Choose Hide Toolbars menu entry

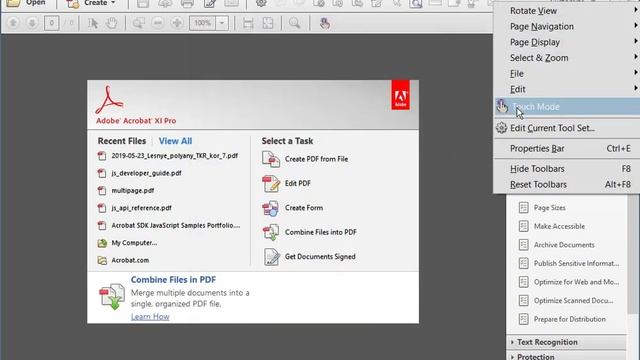(x=567, y=169)
